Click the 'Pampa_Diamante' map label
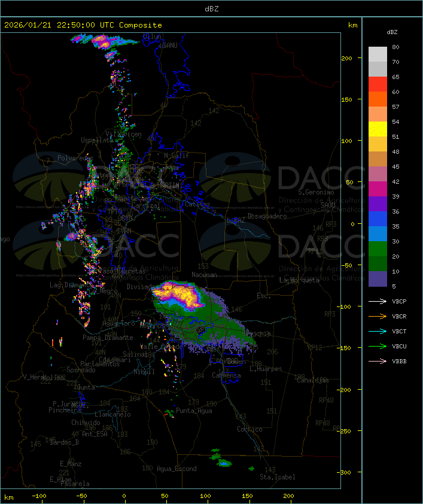This screenshot has height=504, width=423. click(x=108, y=338)
